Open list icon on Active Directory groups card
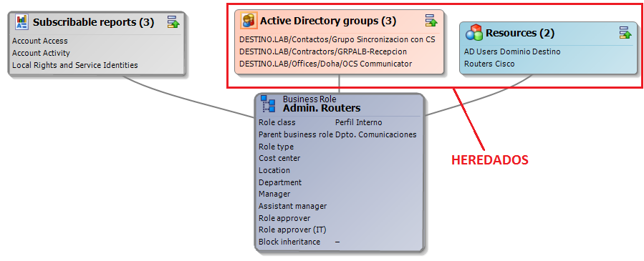644x261 pixels. (431, 21)
